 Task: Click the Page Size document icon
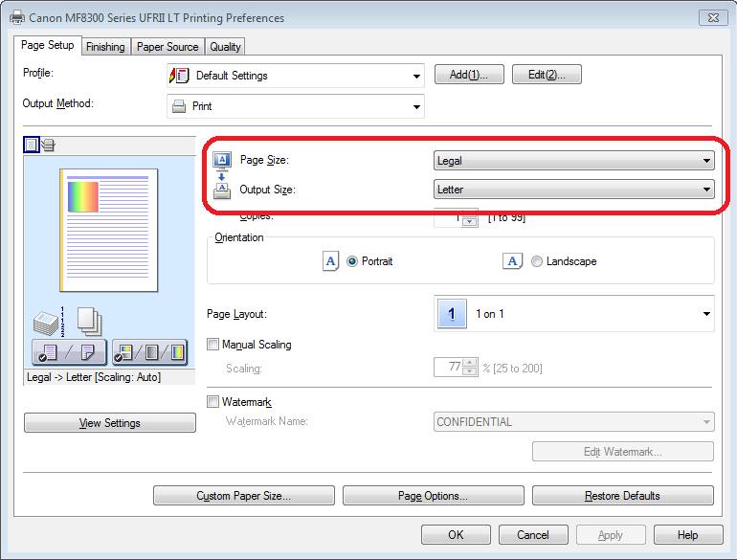tap(222, 160)
